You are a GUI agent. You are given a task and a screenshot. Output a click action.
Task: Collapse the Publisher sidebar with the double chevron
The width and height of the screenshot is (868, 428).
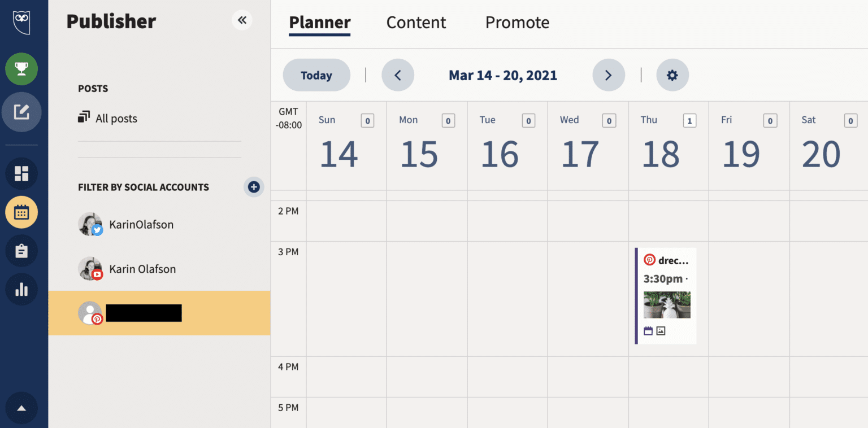pyautogui.click(x=242, y=20)
